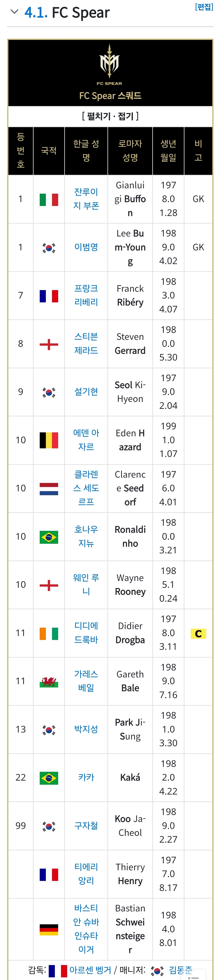Viewport: 217px width, 980px height.
Task: Click the FC Spear logo image
Action: (109, 64)
